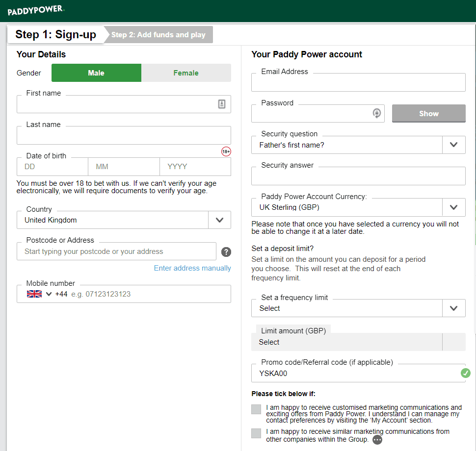The width and height of the screenshot is (476, 451).
Task: Click the Enter address manually link
Action: pyautogui.click(x=192, y=268)
